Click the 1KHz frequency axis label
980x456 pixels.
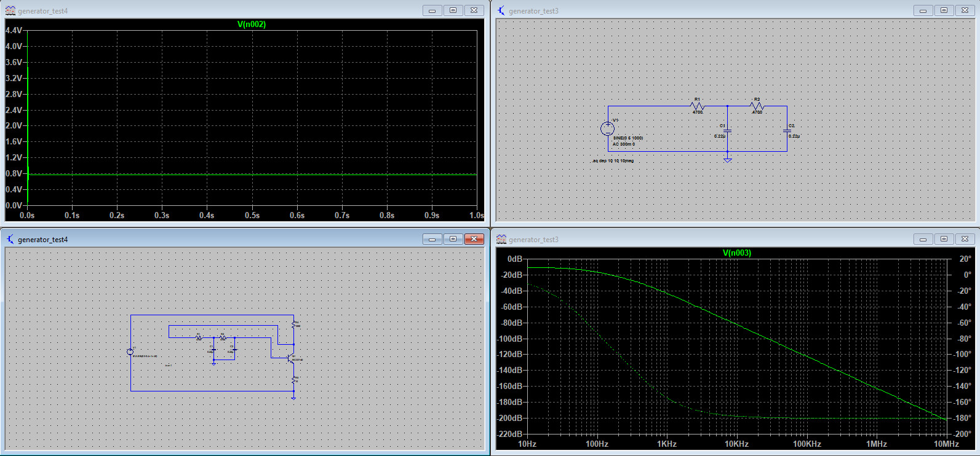[666, 444]
